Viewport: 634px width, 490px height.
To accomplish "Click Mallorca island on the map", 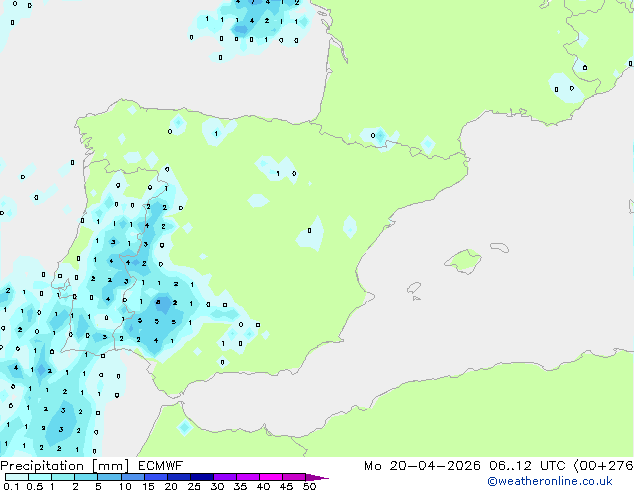I will [x=464, y=261].
